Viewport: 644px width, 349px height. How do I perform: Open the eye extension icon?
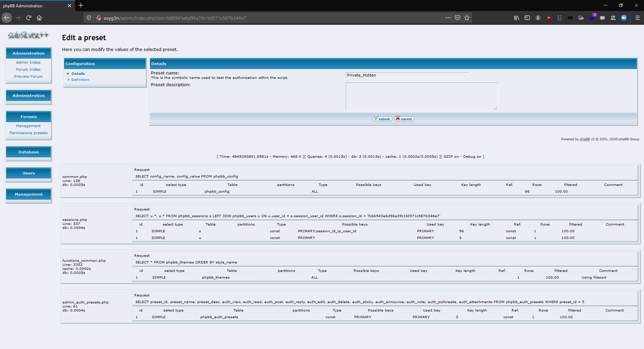tap(570, 17)
